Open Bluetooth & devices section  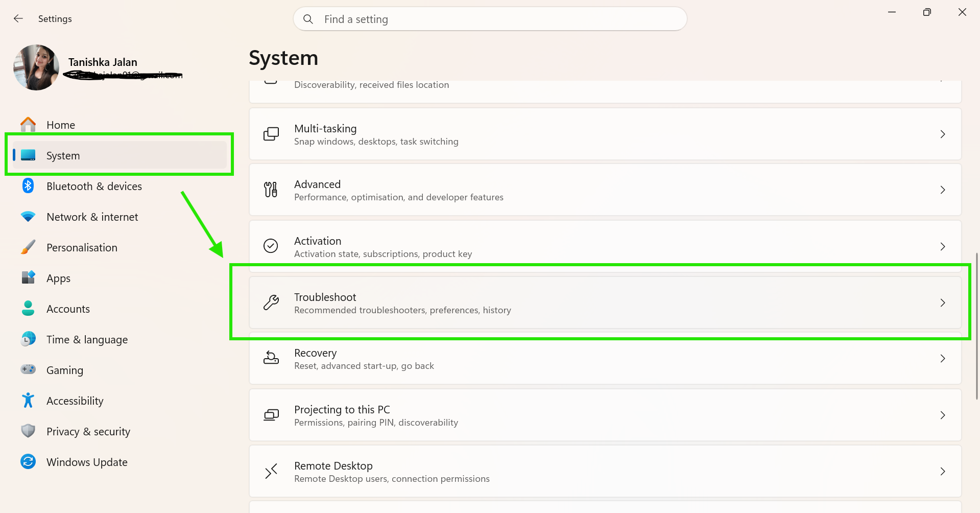pos(119,186)
